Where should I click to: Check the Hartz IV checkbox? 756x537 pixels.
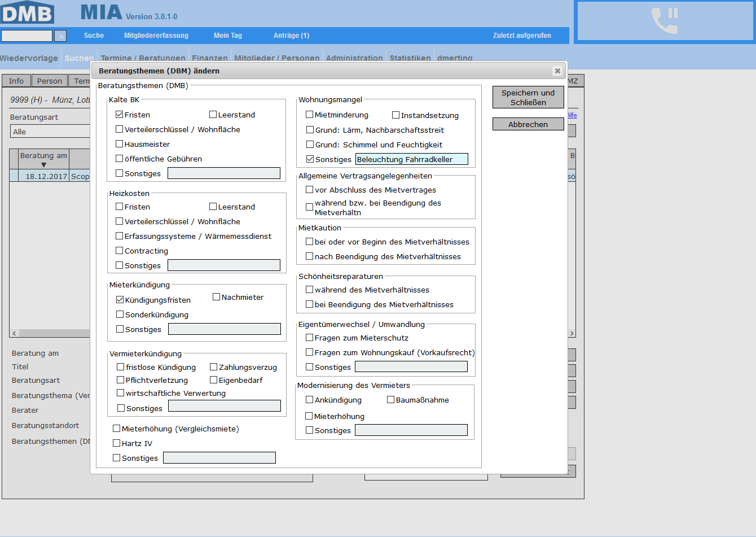[x=117, y=443]
